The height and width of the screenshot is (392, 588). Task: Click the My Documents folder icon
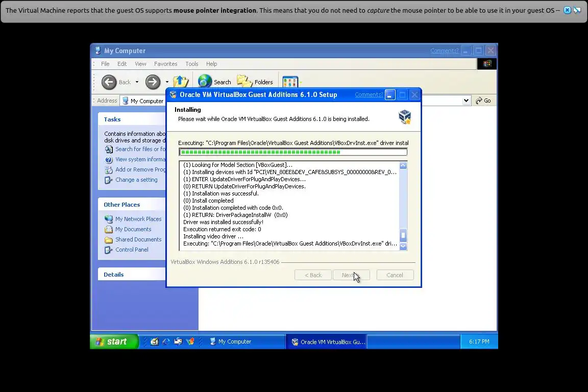(109, 229)
